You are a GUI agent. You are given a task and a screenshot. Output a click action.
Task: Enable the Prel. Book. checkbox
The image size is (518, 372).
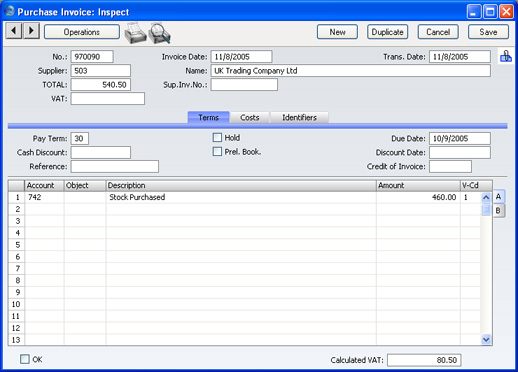217,152
